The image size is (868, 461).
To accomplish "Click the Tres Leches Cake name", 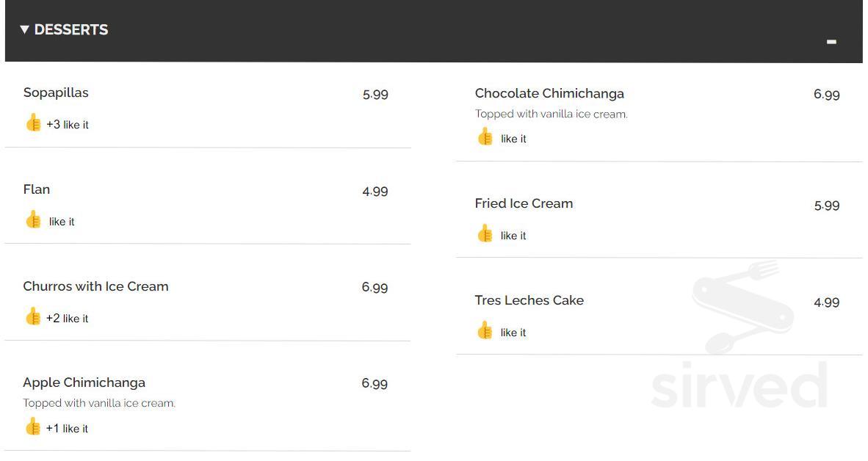I will pos(529,300).
